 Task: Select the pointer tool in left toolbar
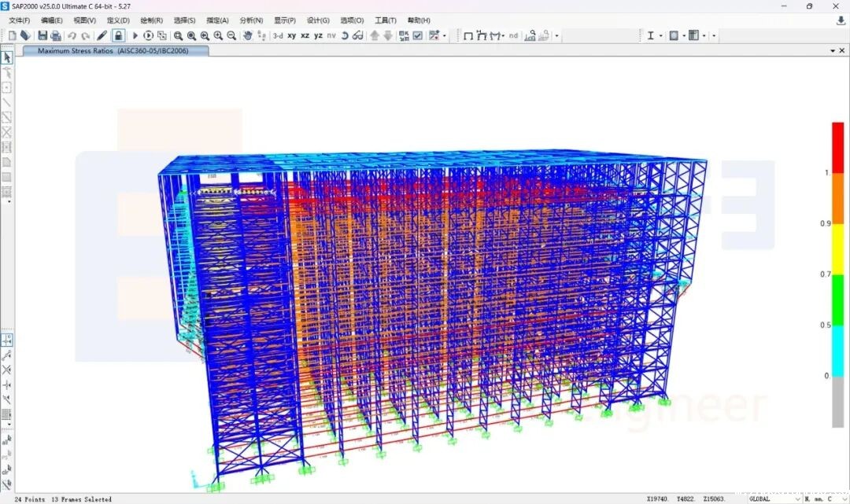(7, 57)
